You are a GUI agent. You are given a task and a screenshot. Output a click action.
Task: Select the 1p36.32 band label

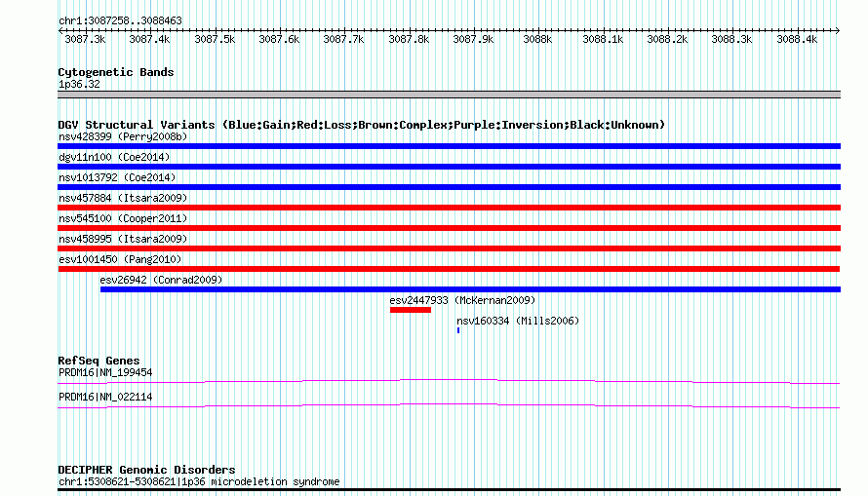click(79, 84)
